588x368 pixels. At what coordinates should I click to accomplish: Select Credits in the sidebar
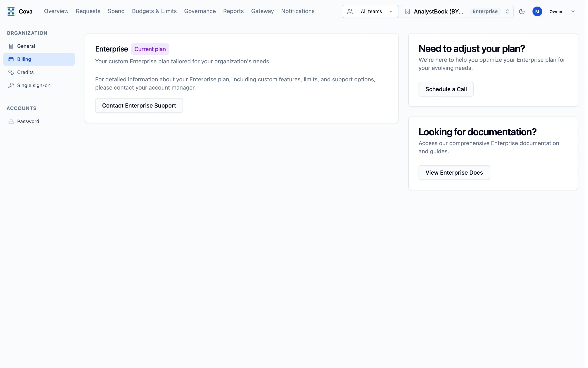pos(39,72)
